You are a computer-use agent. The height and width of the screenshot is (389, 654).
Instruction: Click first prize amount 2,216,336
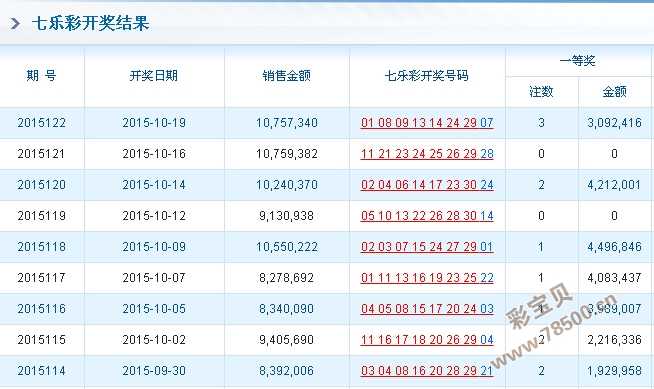pos(614,340)
